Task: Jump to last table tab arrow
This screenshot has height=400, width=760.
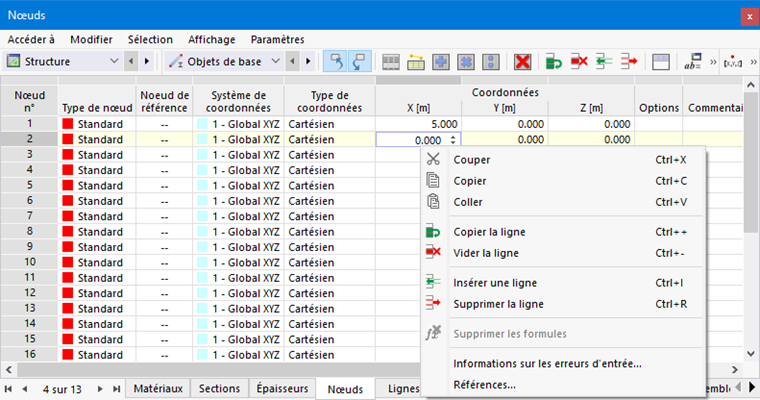Action: [x=116, y=389]
